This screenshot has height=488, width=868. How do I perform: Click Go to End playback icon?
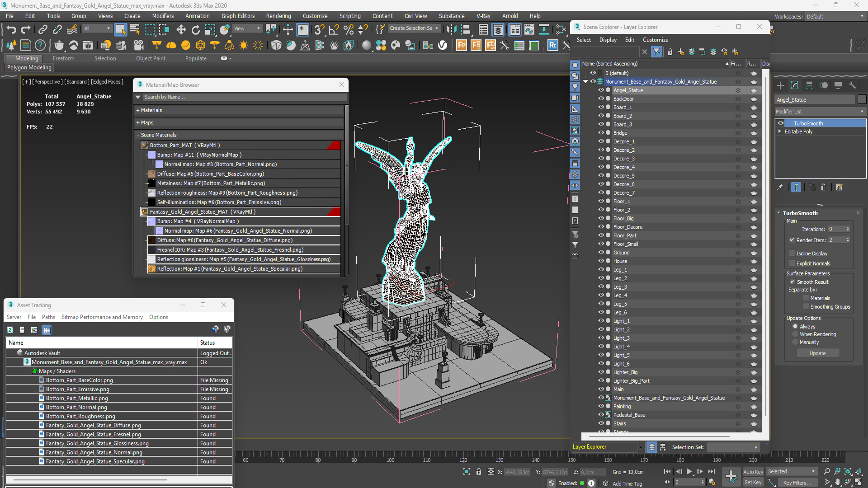point(712,471)
